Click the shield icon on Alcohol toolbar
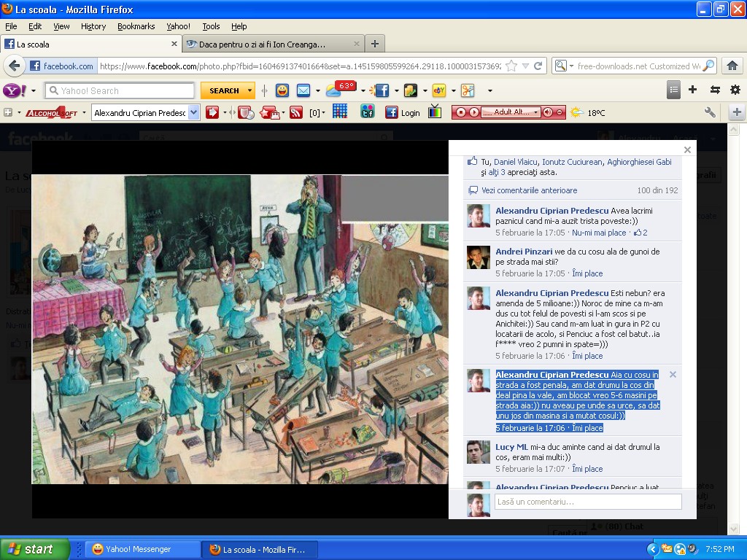The image size is (747, 560). 245,113
